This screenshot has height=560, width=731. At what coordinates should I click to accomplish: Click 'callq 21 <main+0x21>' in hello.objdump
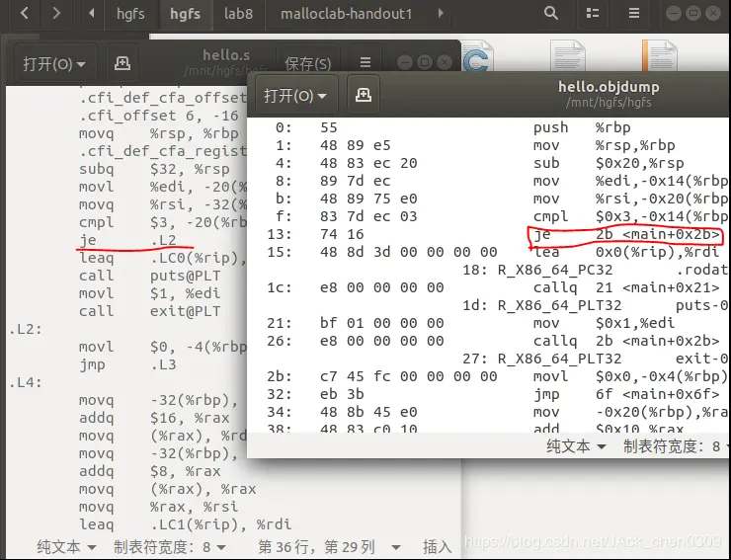[626, 287]
